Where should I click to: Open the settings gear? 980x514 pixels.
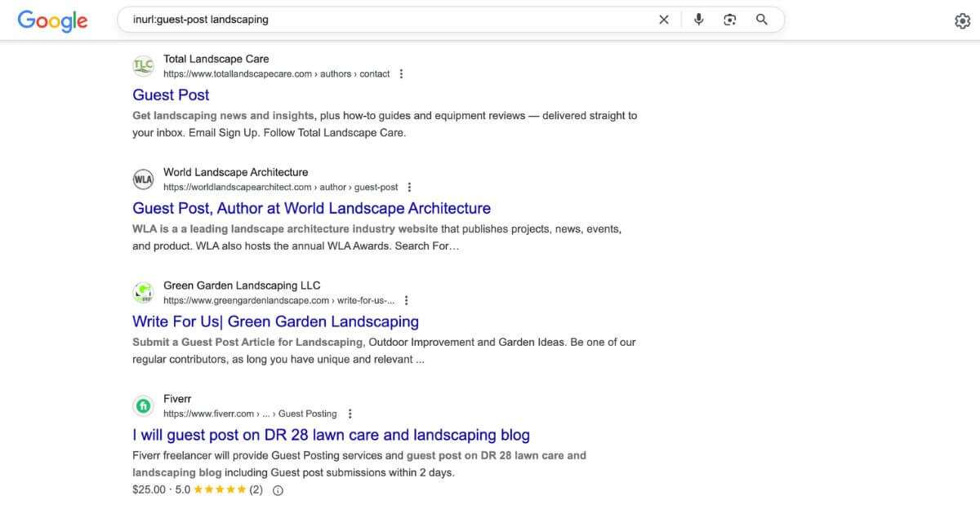(x=962, y=20)
